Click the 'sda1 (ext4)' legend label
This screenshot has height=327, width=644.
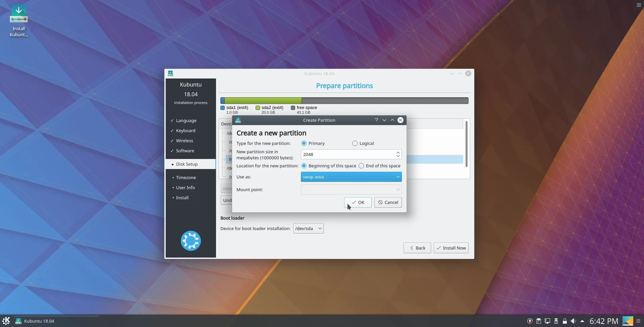(x=237, y=108)
